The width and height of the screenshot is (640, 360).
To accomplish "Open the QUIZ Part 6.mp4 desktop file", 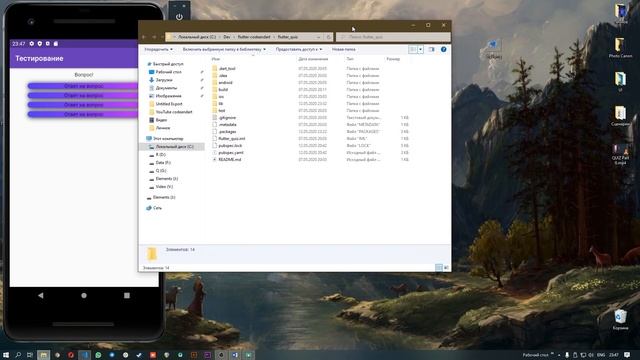I will tap(620, 154).
